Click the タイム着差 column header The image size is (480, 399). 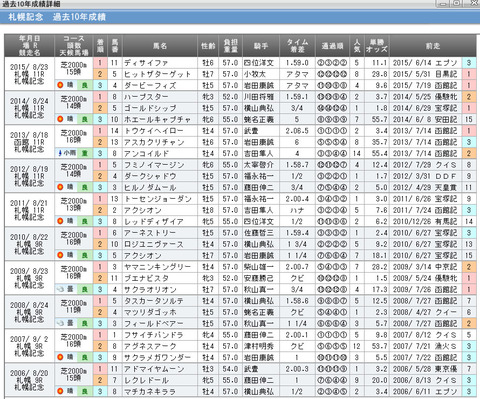[297, 46]
